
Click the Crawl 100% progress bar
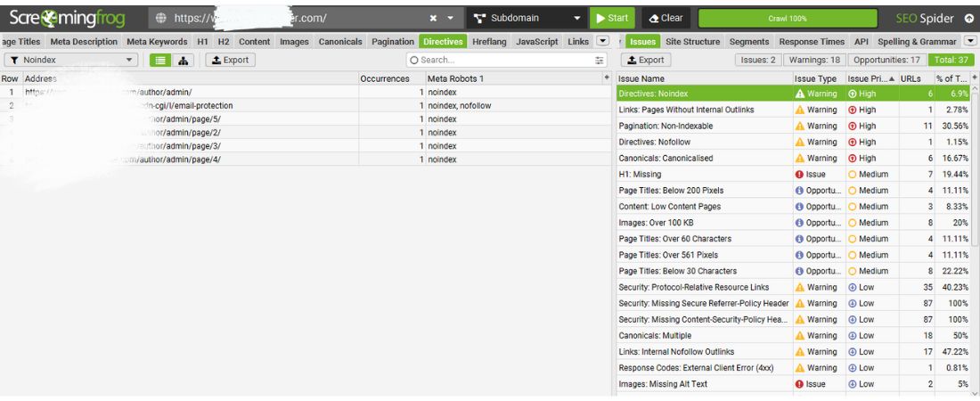click(787, 18)
